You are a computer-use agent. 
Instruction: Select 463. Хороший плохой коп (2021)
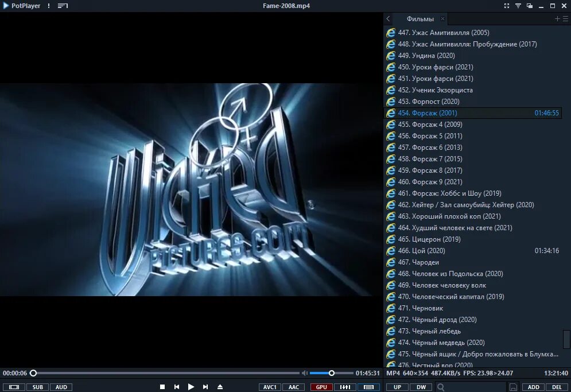pyautogui.click(x=473, y=216)
